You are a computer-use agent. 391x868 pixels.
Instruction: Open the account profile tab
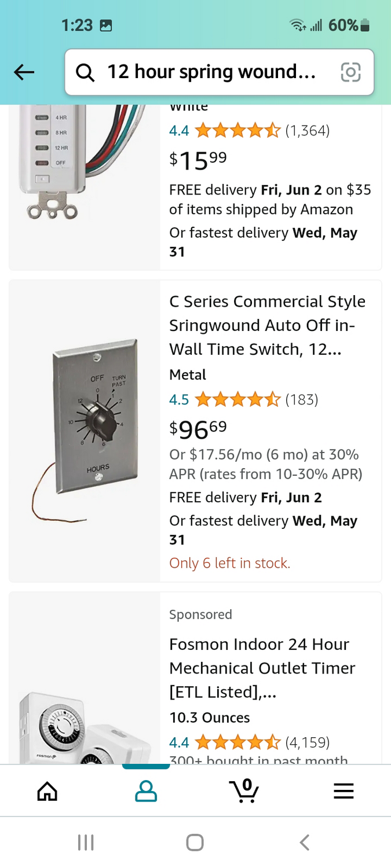pyautogui.click(x=146, y=791)
